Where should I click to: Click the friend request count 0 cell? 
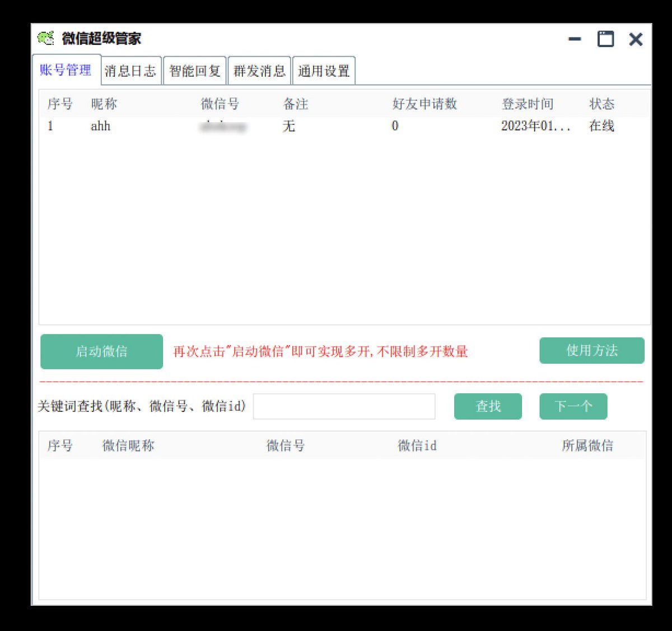tap(395, 126)
